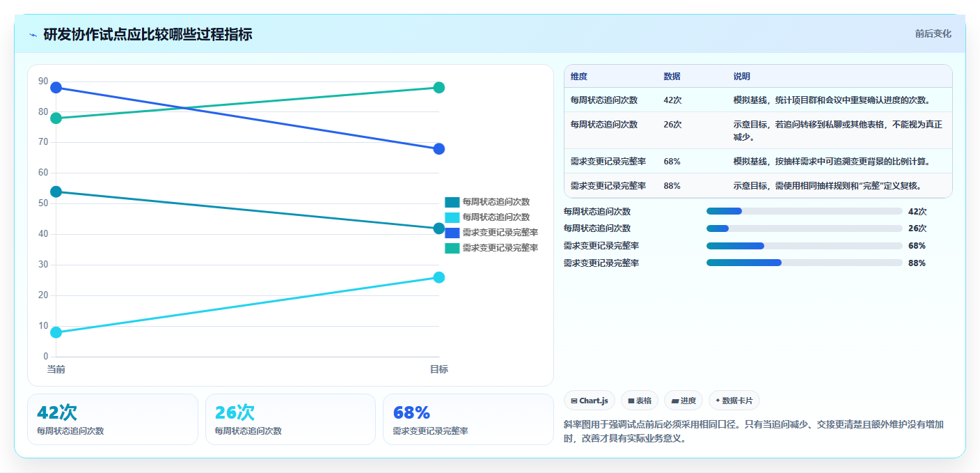This screenshot has width=980, height=473.
Task: Select the 表格 chip
Action: pyautogui.click(x=640, y=401)
